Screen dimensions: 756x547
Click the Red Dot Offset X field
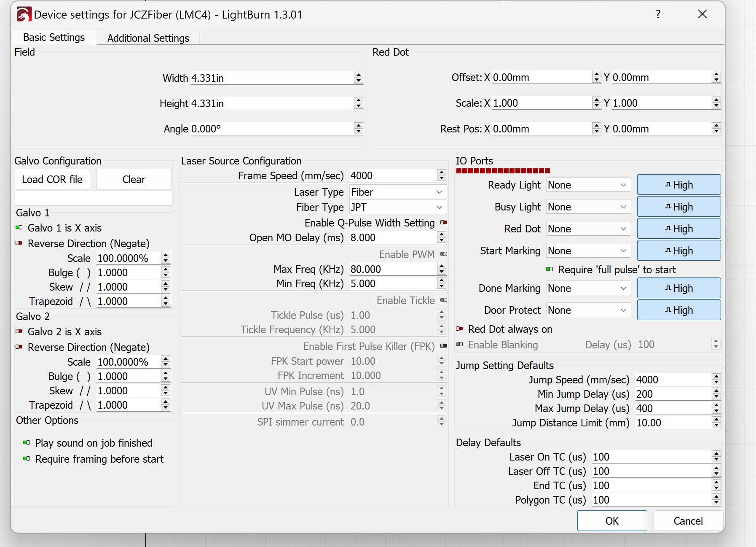(x=542, y=77)
